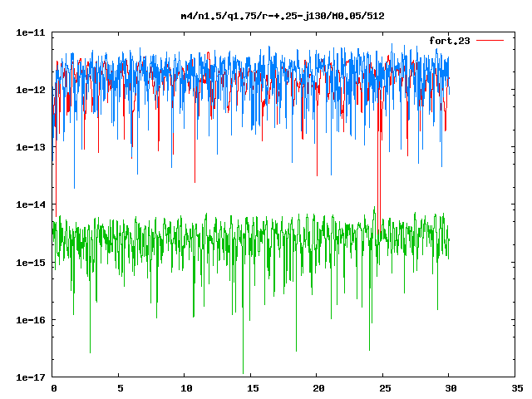Select the 1e-14 y-axis label
Viewport: 532px width, 399px height.
click(31, 204)
